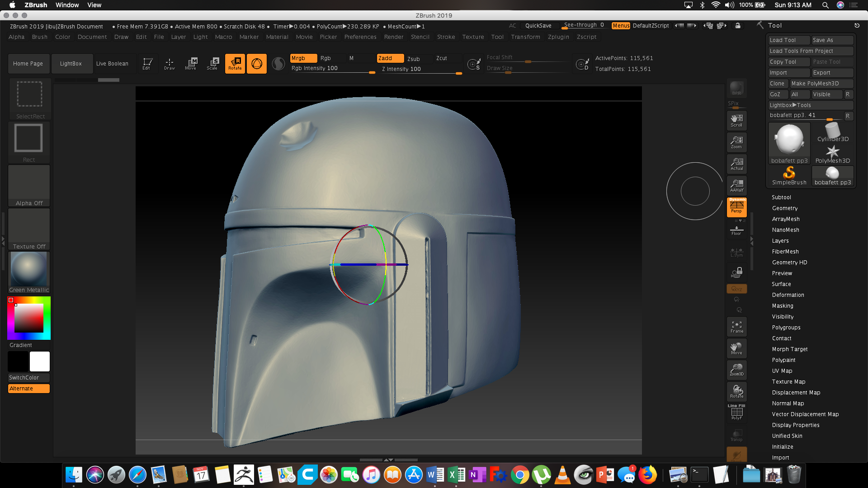Open the Zplugin menu
This screenshot has width=868, height=488.
pos(558,37)
